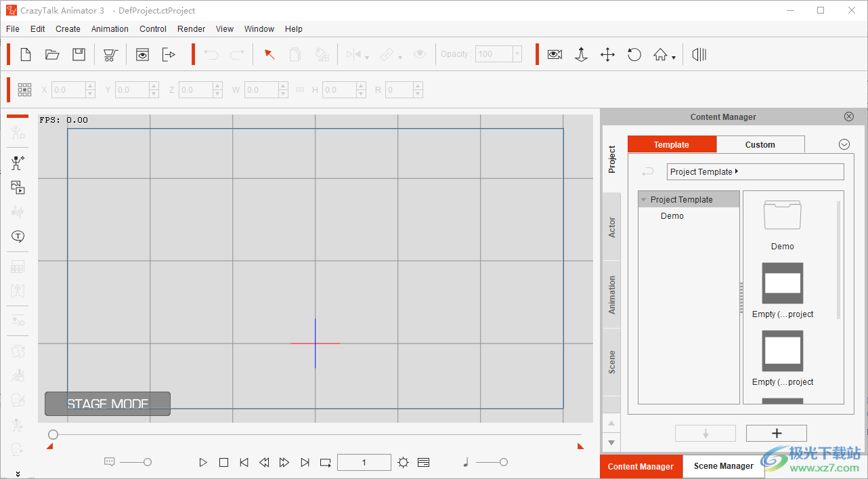Expand the Content Manager options chevron
Image resolution: width=868 pixels, height=479 pixels.
pyautogui.click(x=844, y=144)
